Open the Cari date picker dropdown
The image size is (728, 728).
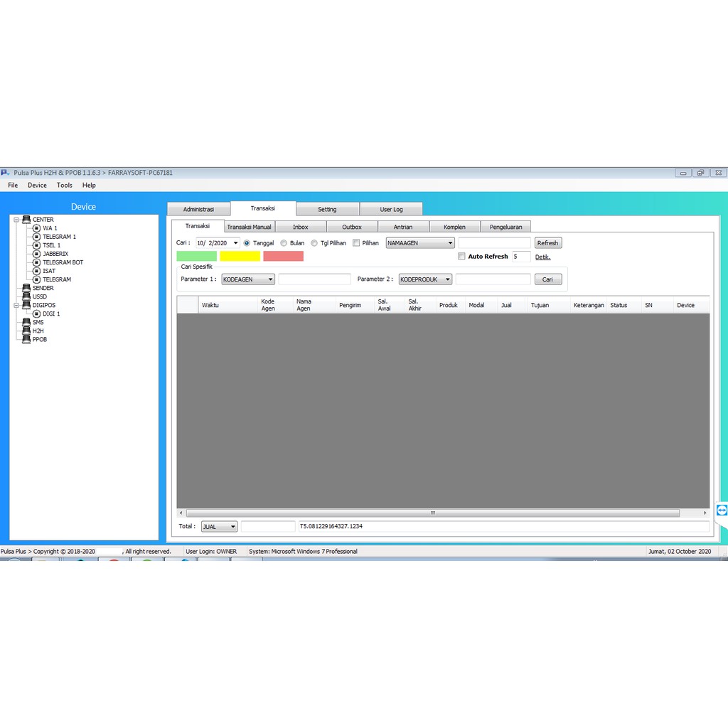point(235,243)
